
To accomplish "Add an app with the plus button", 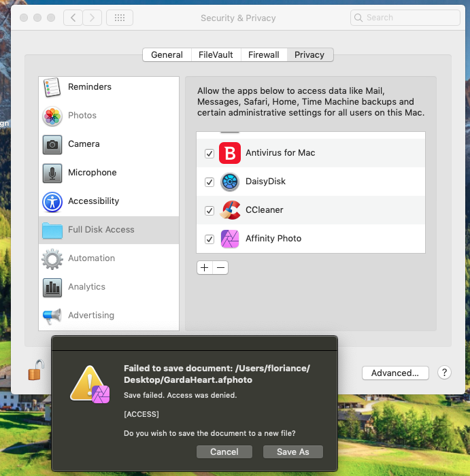I will (x=205, y=267).
